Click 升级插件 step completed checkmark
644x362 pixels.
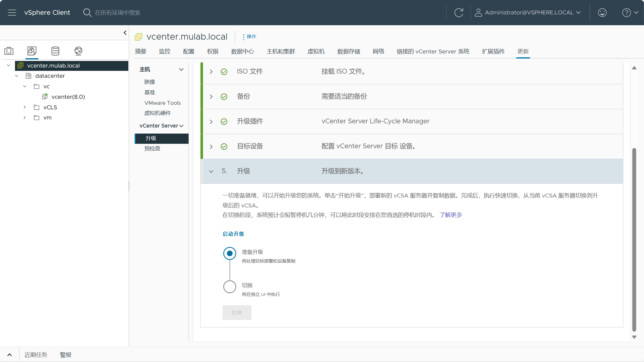coord(224,122)
